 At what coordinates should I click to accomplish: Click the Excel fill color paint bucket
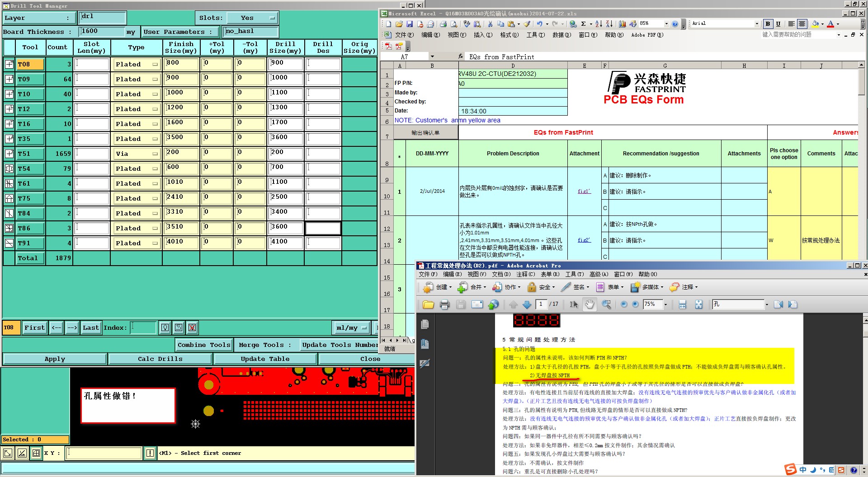(816, 24)
